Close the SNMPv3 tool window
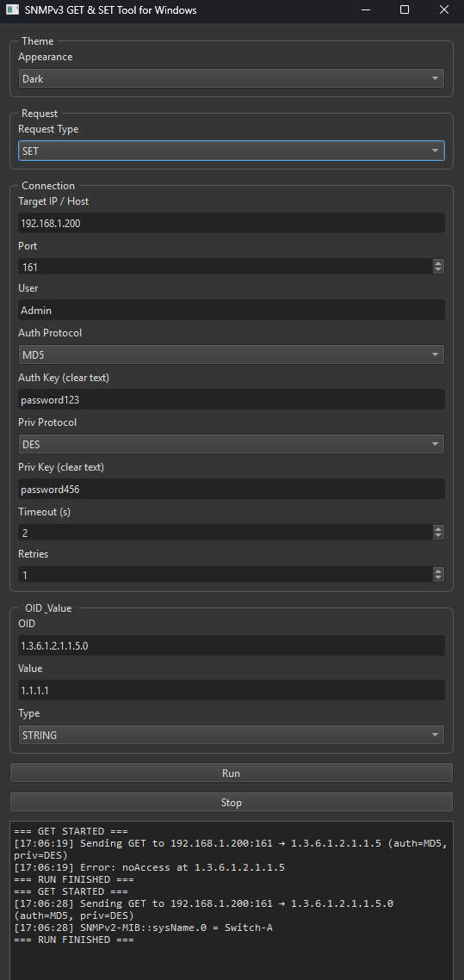This screenshot has height=980, width=464. pyautogui.click(x=444, y=10)
